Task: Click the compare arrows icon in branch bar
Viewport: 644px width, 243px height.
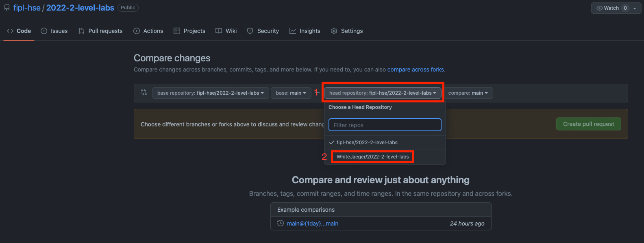Action: tap(144, 93)
